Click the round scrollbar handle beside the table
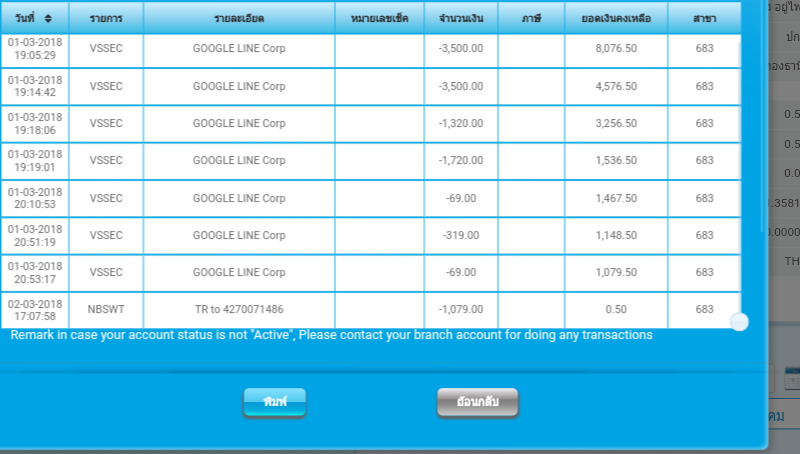800x454 pixels. (739, 322)
